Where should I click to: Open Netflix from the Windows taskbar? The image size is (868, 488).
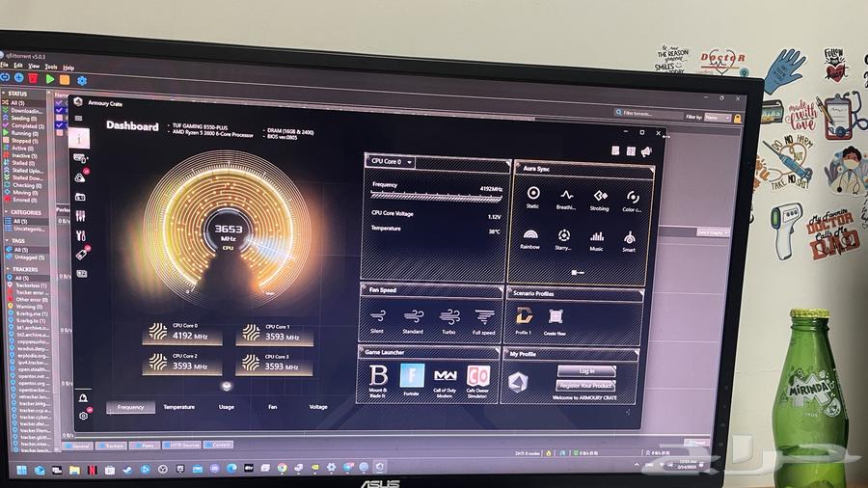pos(92,471)
